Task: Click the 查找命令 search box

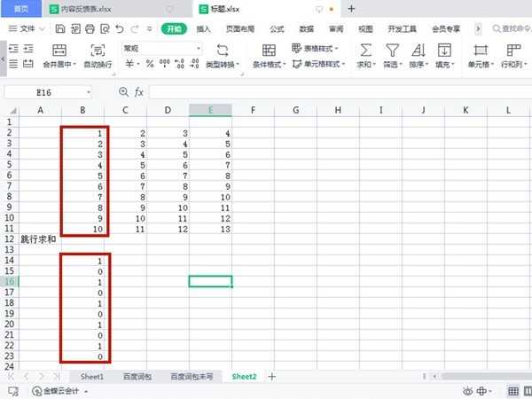Action: coord(512,29)
